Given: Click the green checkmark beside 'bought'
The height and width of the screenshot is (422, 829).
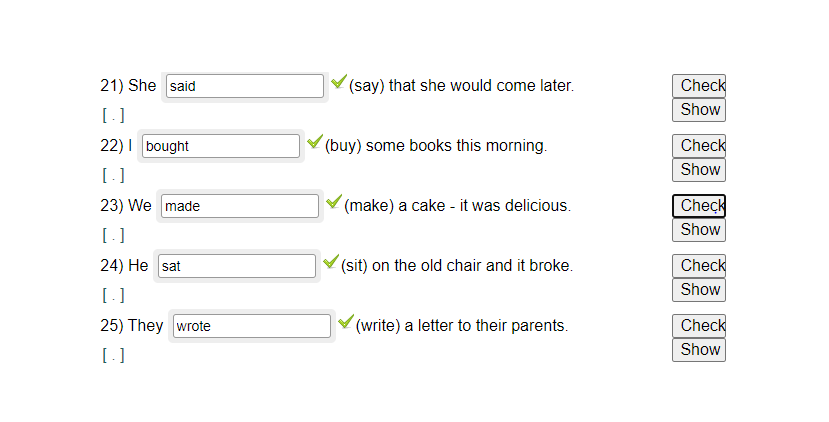Looking at the screenshot, I should click(x=314, y=142).
